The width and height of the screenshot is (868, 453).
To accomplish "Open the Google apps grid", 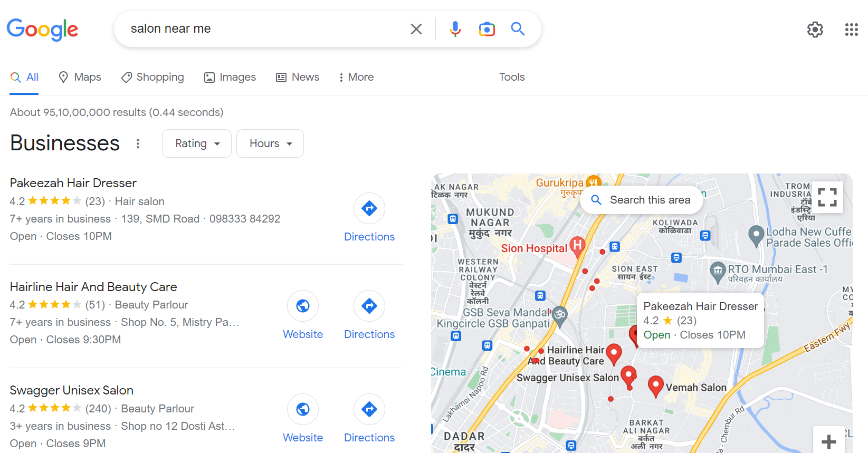I will [851, 30].
